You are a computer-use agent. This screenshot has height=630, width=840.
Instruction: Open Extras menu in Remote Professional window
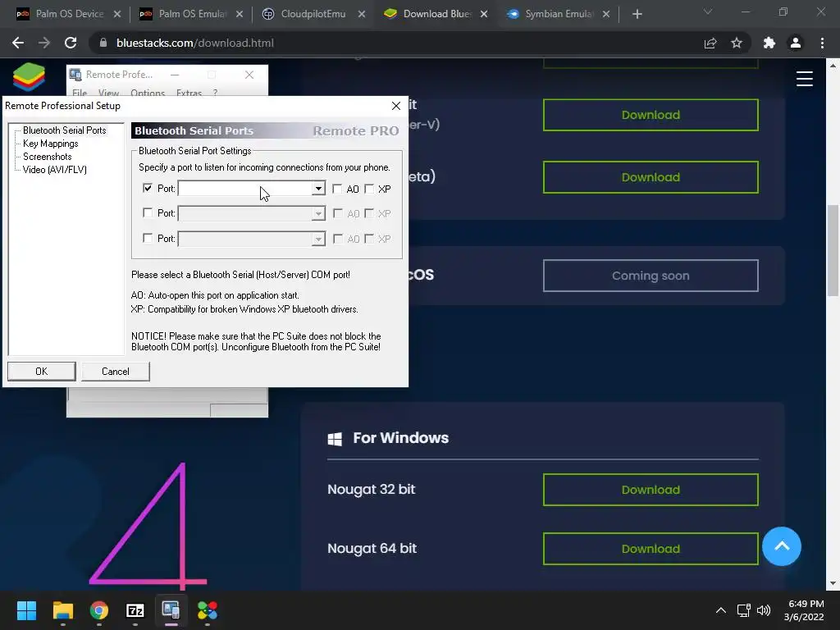(189, 93)
